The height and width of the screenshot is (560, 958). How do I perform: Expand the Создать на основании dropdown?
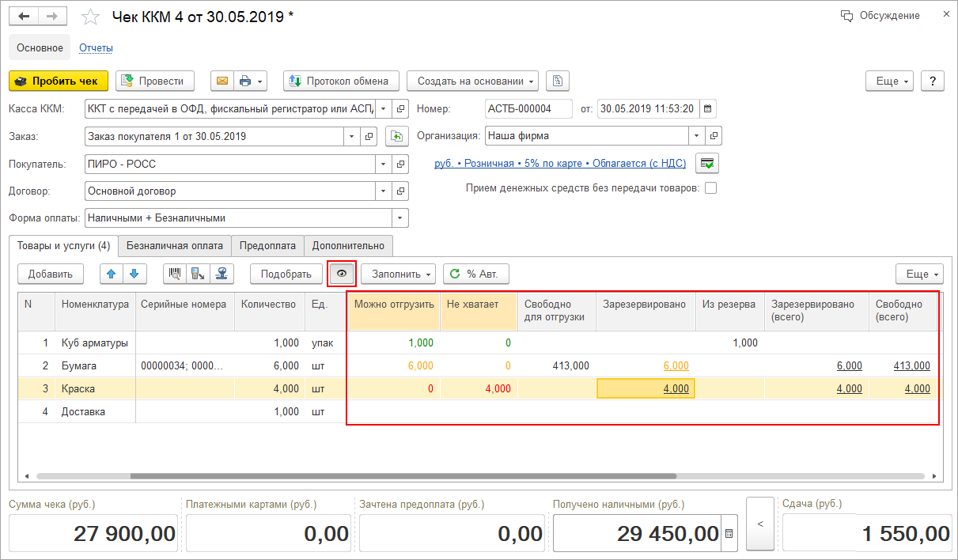[472, 81]
